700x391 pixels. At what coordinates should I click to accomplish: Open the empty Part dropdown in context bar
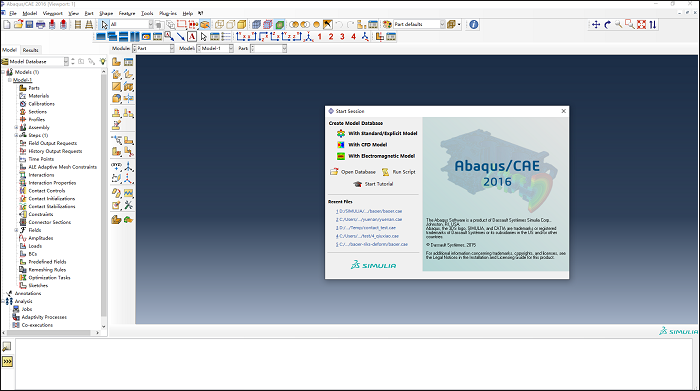tap(268, 48)
